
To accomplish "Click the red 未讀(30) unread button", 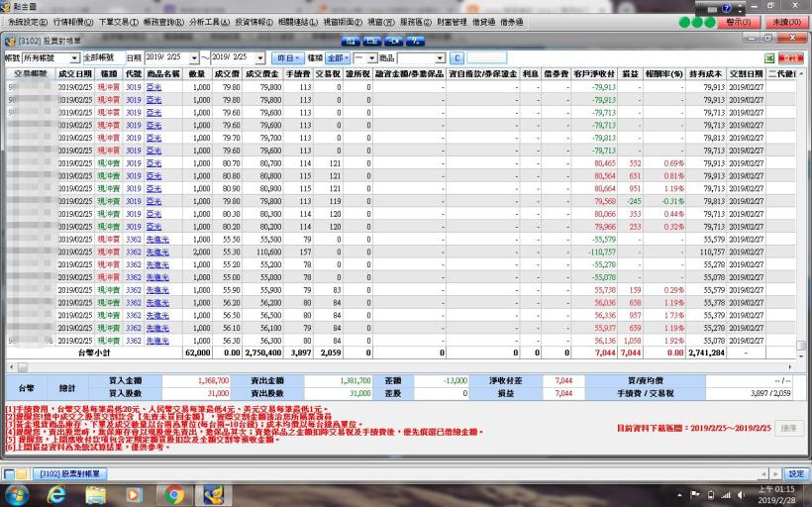I will tap(786, 22).
